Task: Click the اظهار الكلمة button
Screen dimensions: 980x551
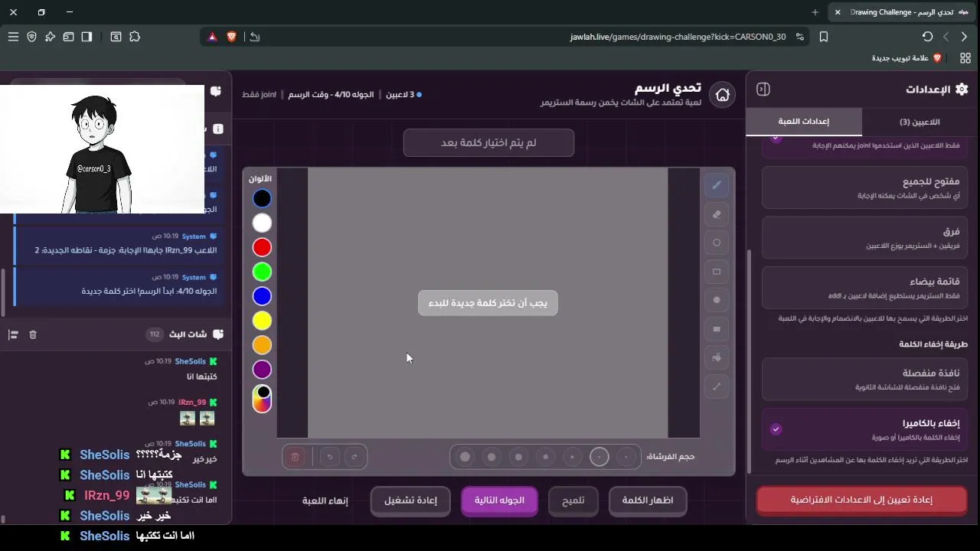Action: click(x=647, y=500)
